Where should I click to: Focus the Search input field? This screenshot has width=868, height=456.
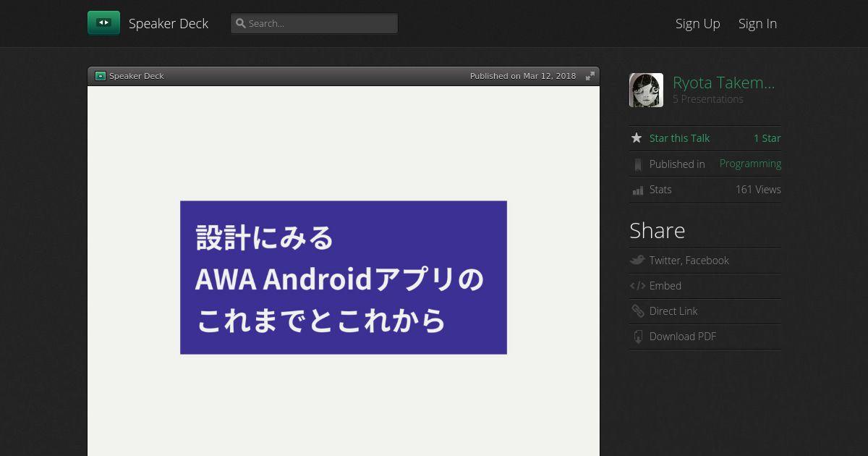coord(314,23)
